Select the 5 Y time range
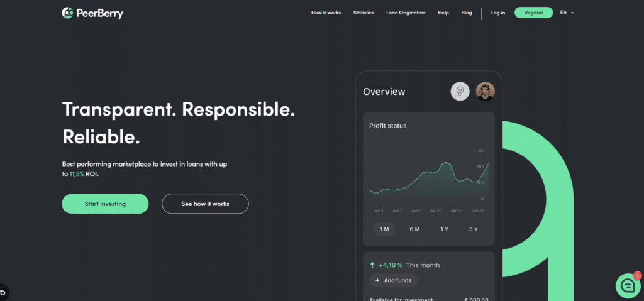Image resolution: width=644 pixels, height=301 pixels. click(474, 229)
